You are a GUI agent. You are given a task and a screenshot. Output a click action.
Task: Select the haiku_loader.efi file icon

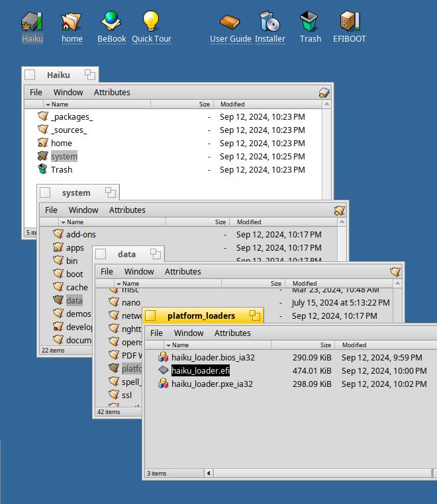point(163,370)
